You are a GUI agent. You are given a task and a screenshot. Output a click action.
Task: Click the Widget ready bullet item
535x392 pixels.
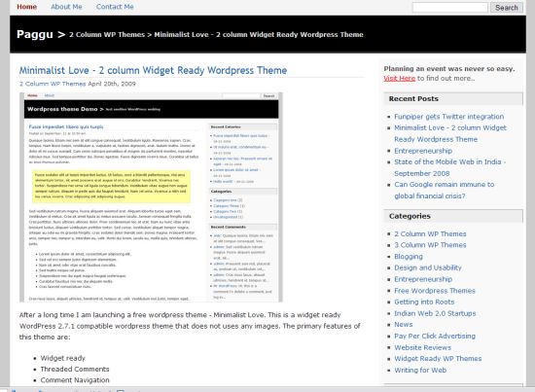coord(63,358)
